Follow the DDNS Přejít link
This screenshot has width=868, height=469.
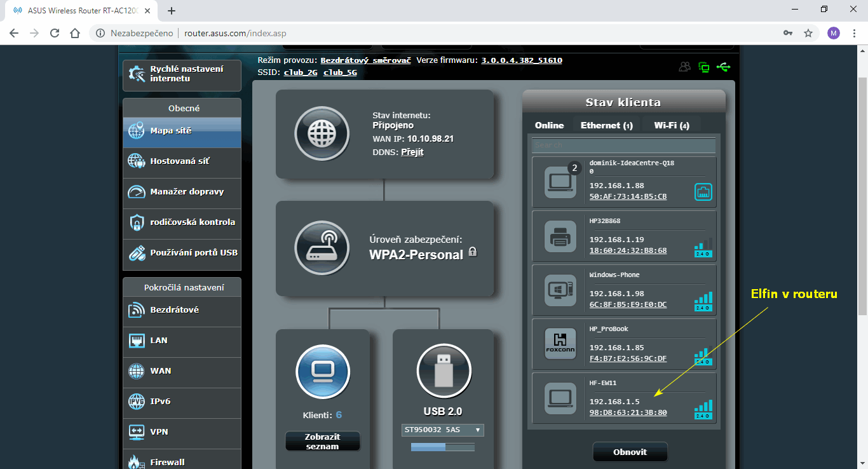412,152
